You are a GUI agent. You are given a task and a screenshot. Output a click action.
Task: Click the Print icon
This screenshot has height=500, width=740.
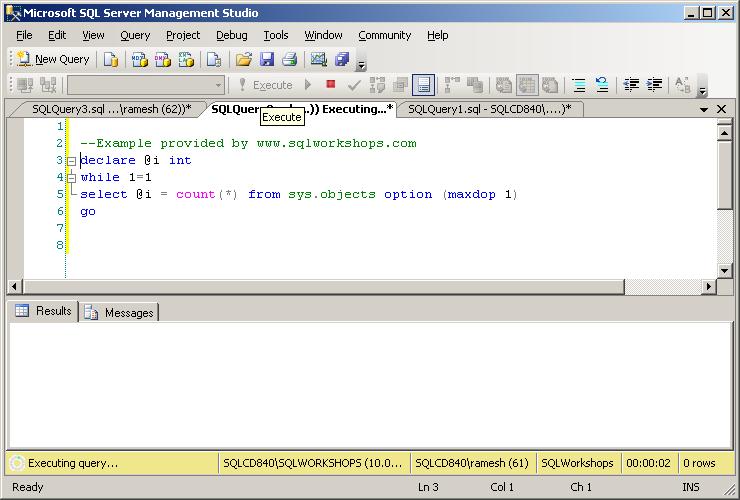[x=289, y=59]
